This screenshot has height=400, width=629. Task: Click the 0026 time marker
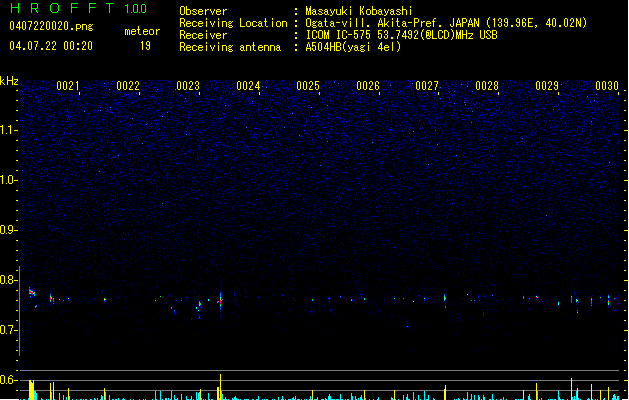368,86
